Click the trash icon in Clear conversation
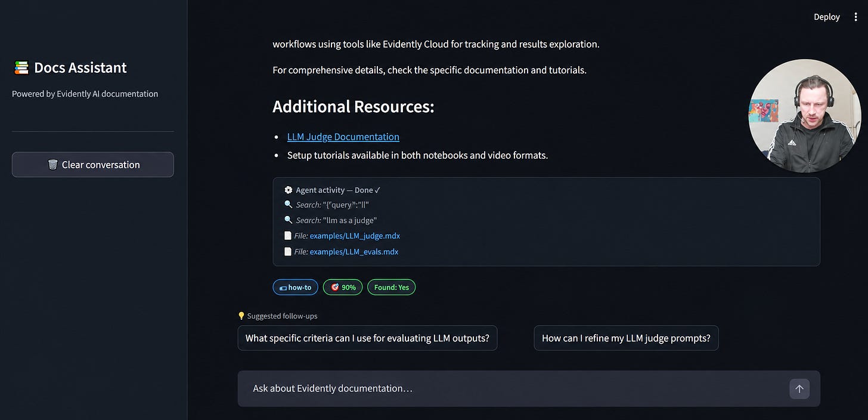 [53, 165]
